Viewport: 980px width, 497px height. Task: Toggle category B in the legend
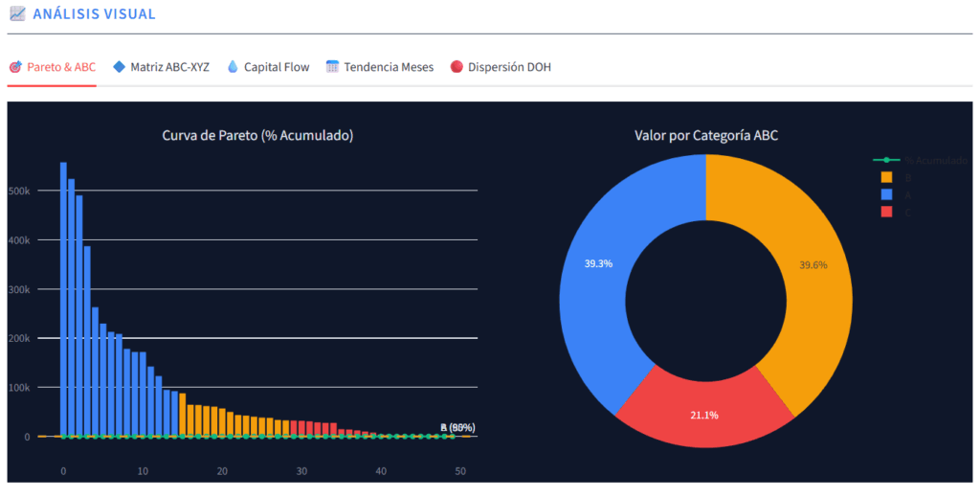click(x=886, y=177)
